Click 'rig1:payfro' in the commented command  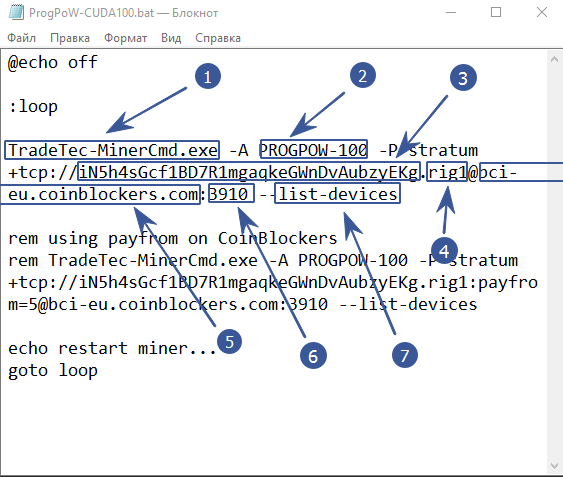(483, 283)
